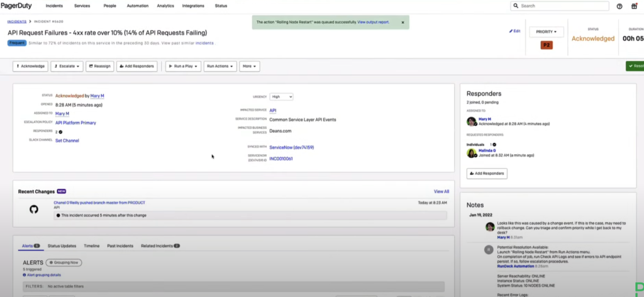Dismiss the Rolling Node Restart notification
Image resolution: width=644 pixels, height=297 pixels.
(402, 22)
